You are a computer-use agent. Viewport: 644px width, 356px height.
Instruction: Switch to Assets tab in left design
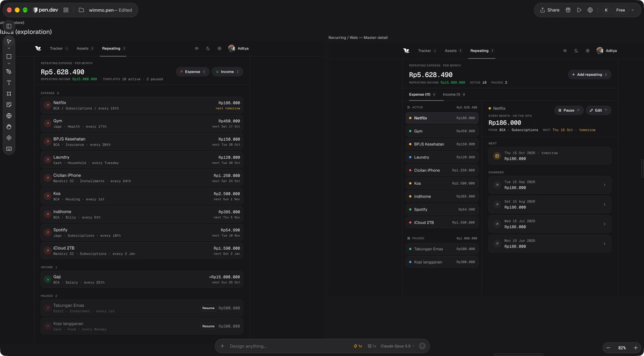click(x=85, y=48)
